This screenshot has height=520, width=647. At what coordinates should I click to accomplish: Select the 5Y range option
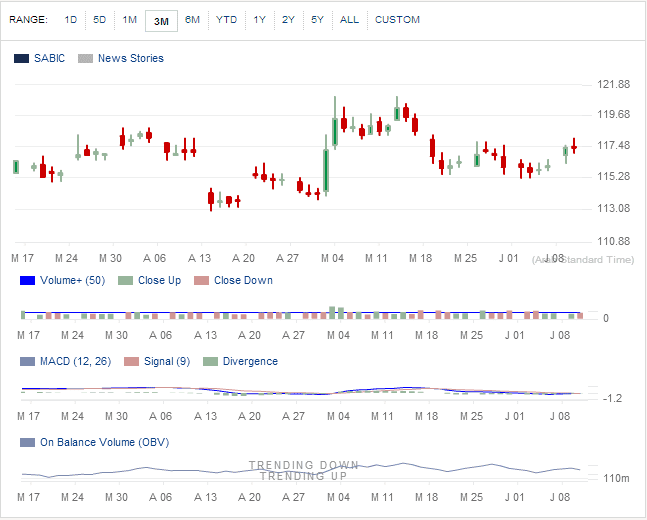click(317, 20)
